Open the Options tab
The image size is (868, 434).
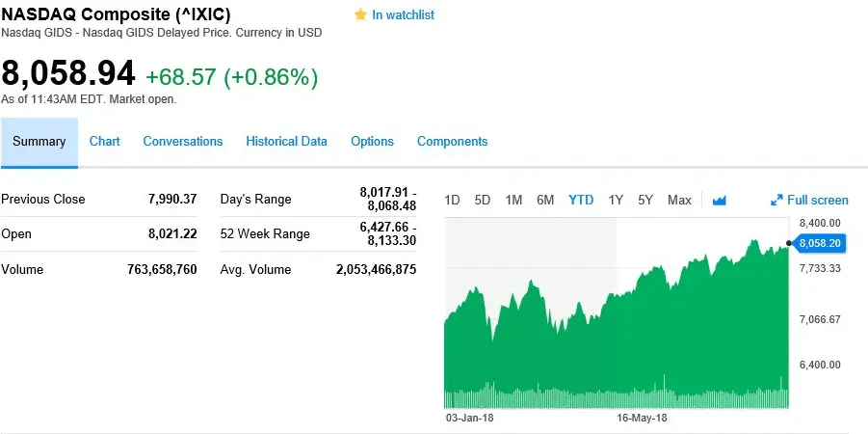tap(372, 142)
